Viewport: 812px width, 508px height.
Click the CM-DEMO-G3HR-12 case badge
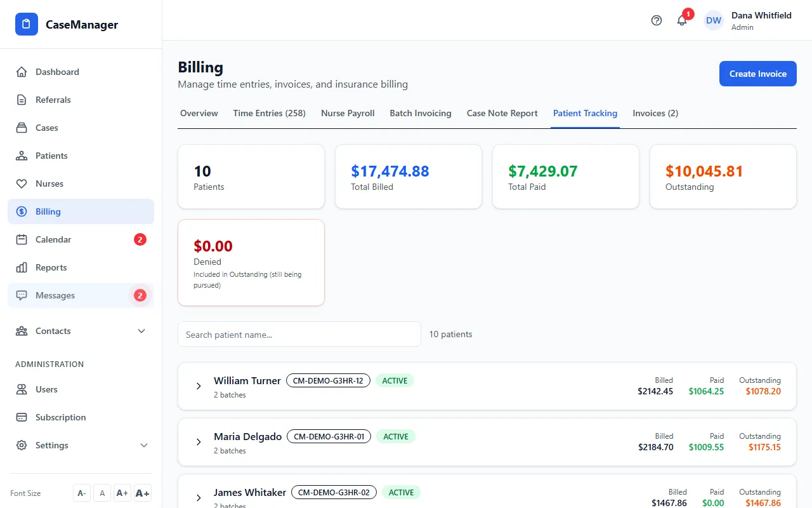pos(328,381)
